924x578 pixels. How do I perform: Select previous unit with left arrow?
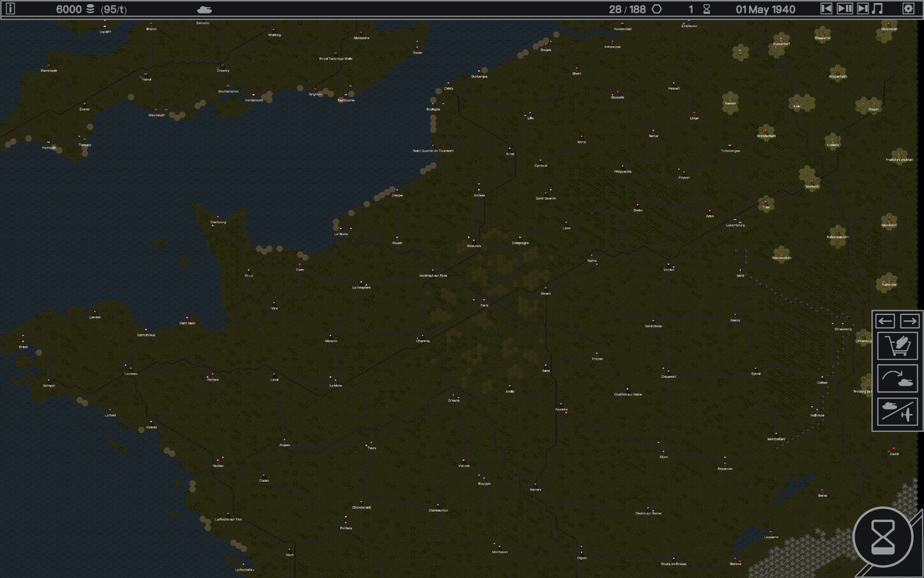(x=885, y=321)
